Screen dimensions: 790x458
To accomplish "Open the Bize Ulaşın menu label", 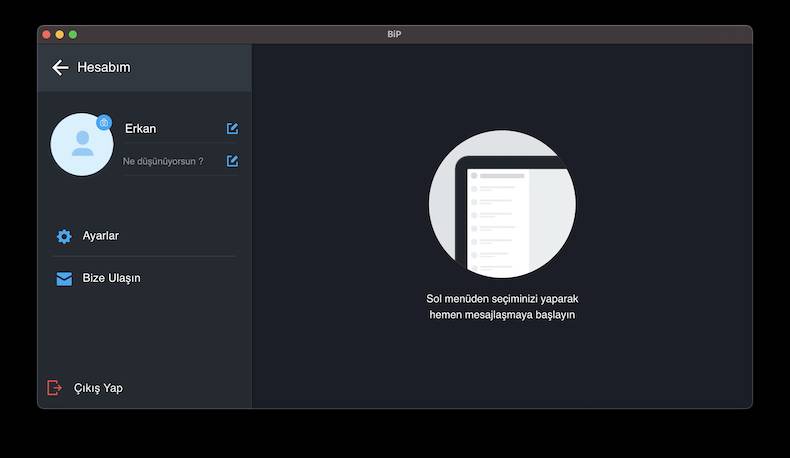I will click(111, 278).
